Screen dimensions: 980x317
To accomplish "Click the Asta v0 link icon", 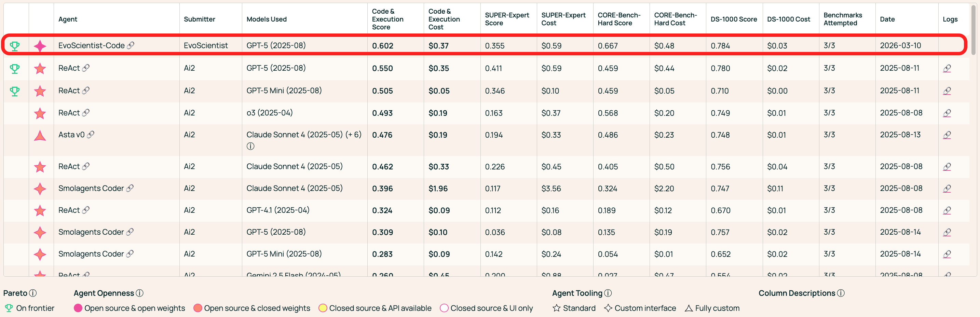I will pyautogui.click(x=91, y=135).
